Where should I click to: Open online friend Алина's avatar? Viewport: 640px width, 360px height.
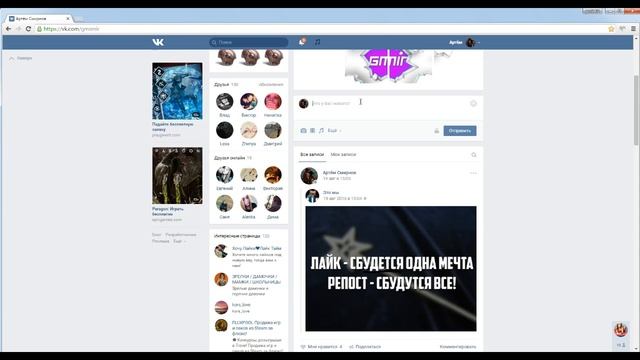(249, 175)
